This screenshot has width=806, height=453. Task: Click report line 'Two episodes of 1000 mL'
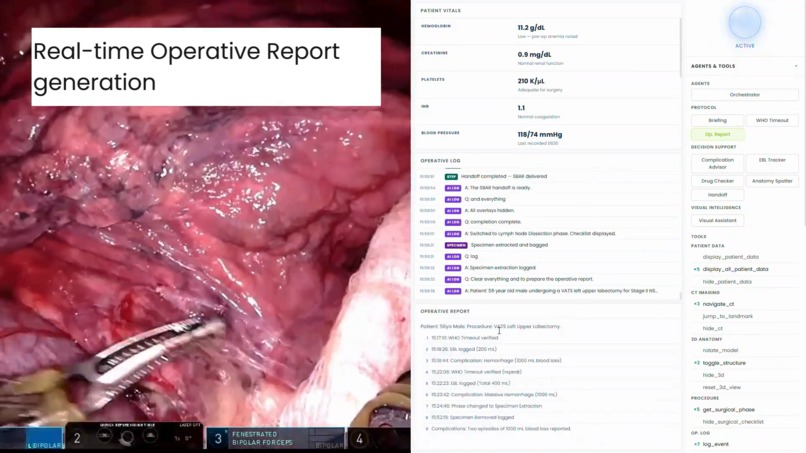tap(501, 429)
